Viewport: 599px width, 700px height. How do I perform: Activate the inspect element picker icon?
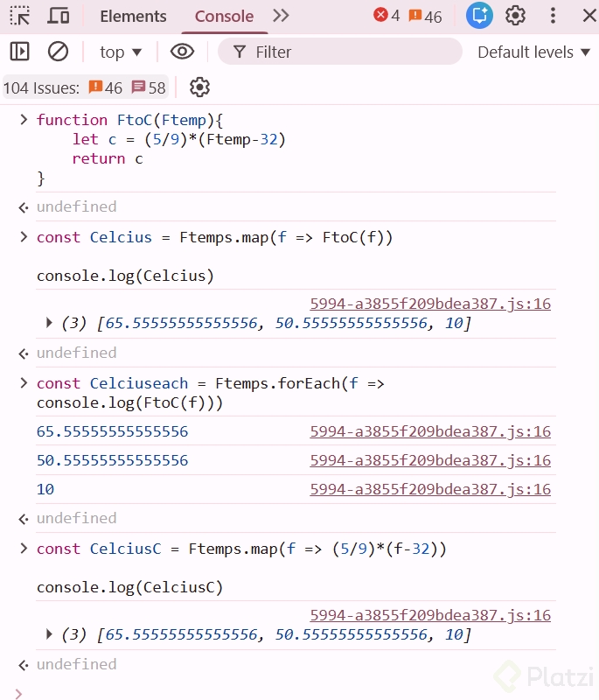(x=20, y=16)
